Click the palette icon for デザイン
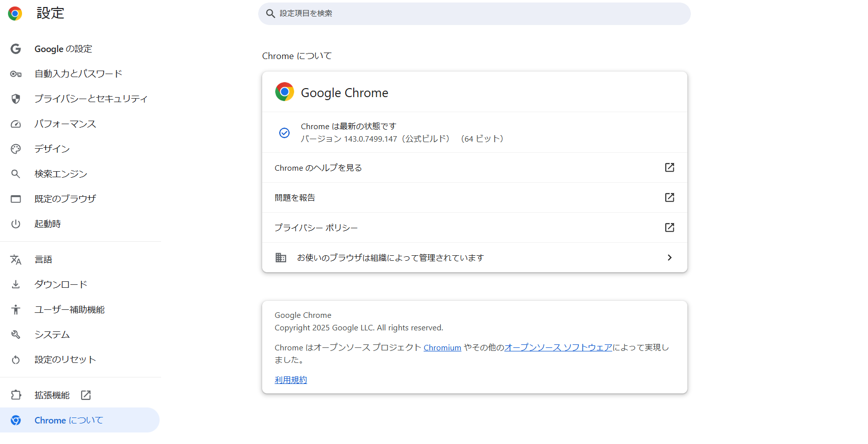 16,149
